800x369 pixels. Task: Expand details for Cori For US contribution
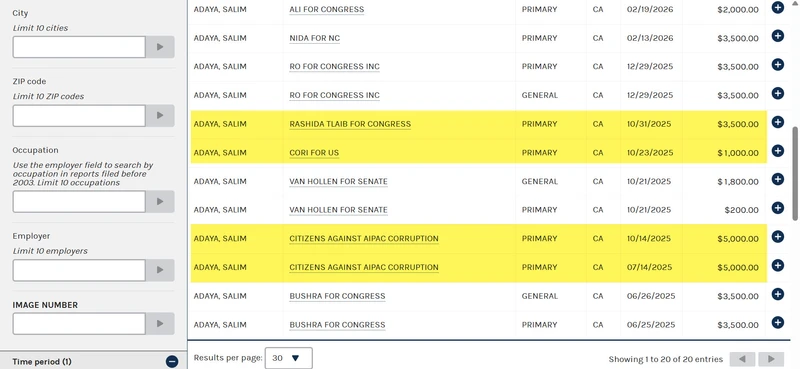(x=778, y=151)
